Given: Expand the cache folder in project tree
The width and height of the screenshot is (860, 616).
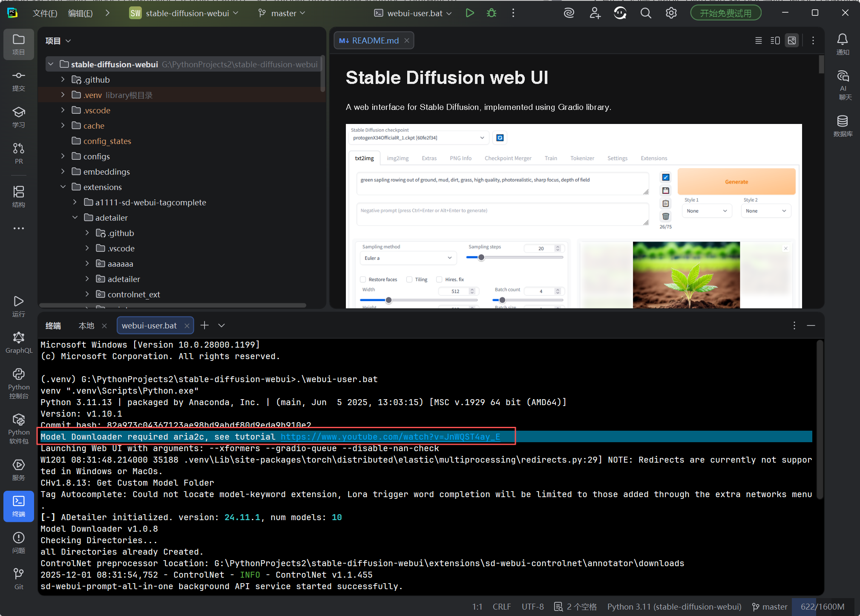Looking at the screenshot, I should click(x=63, y=125).
